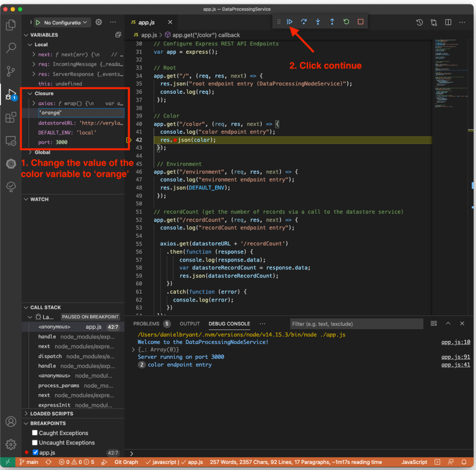The width and height of the screenshot is (476, 470).
Task: Collapse the VARIABLES section
Action: pos(26,35)
